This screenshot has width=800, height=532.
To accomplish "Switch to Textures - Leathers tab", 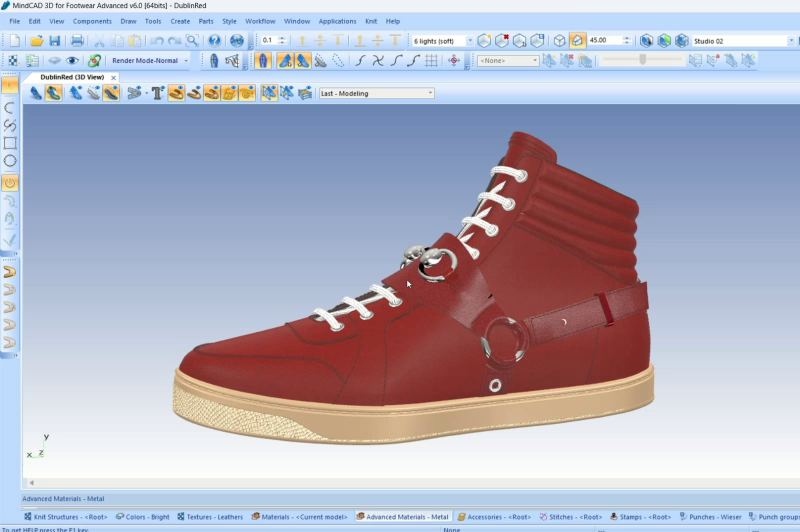I will [x=210, y=517].
